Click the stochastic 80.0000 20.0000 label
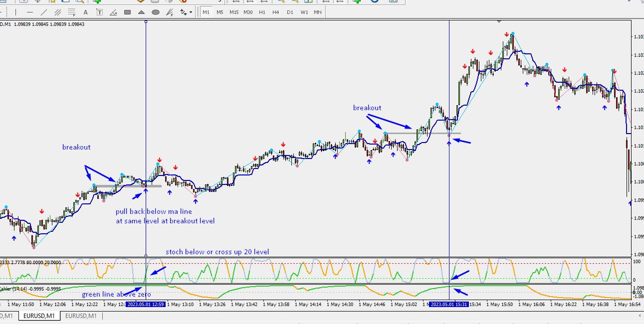This screenshot has width=644, height=324. click(43, 262)
